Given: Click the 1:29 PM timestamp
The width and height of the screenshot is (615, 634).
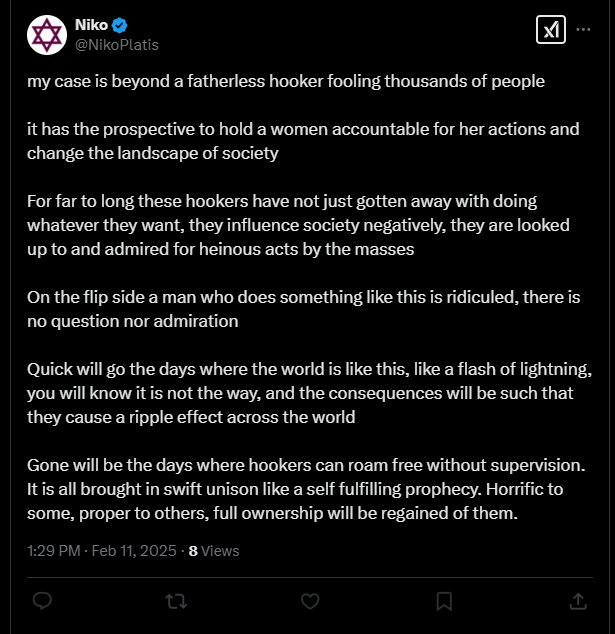Looking at the screenshot, I should click(x=54, y=551).
